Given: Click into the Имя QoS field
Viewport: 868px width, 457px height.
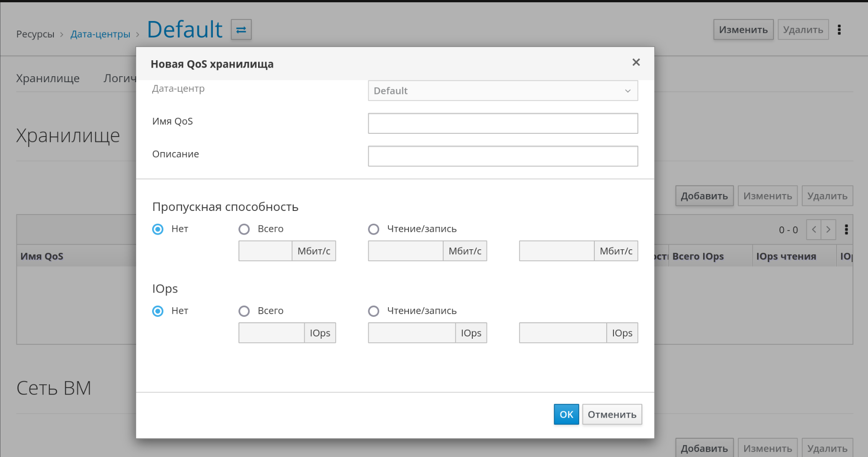Looking at the screenshot, I should (x=503, y=123).
